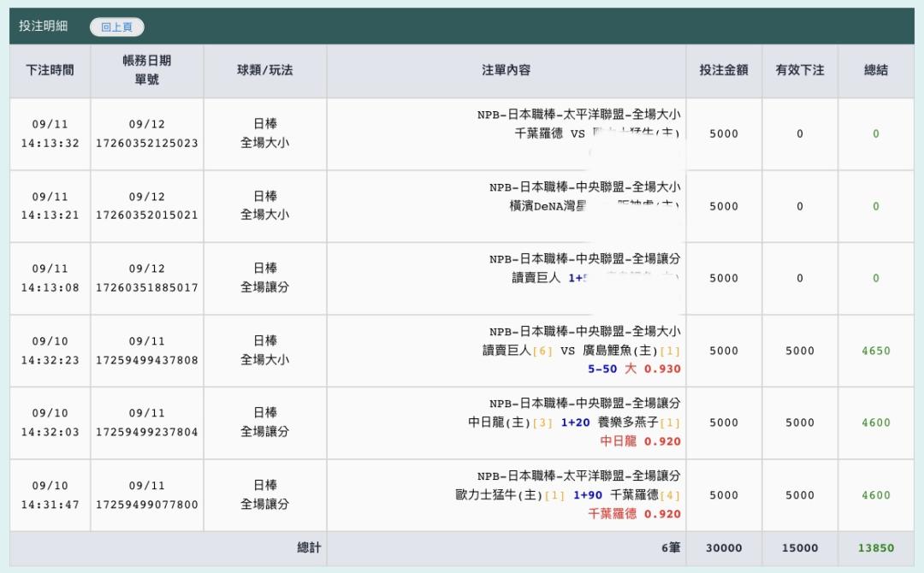Select the 投注金額 column header
The image size is (924, 573).
[724, 70]
